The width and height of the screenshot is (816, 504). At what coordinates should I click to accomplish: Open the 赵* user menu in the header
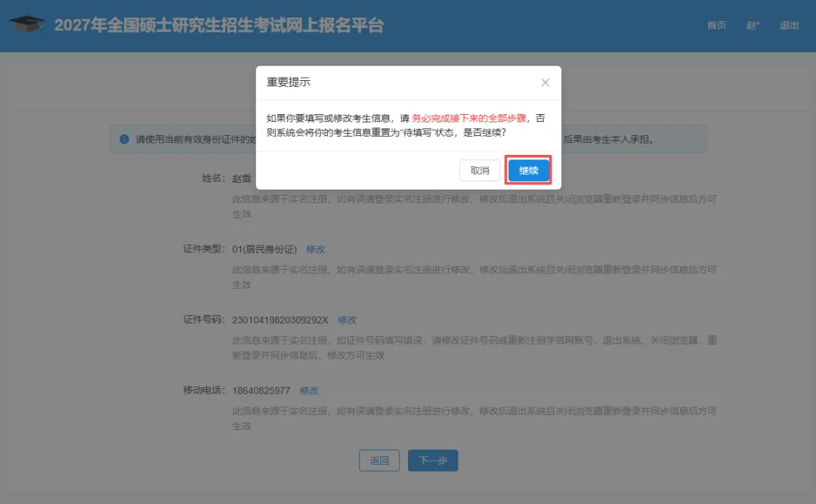pos(753,25)
